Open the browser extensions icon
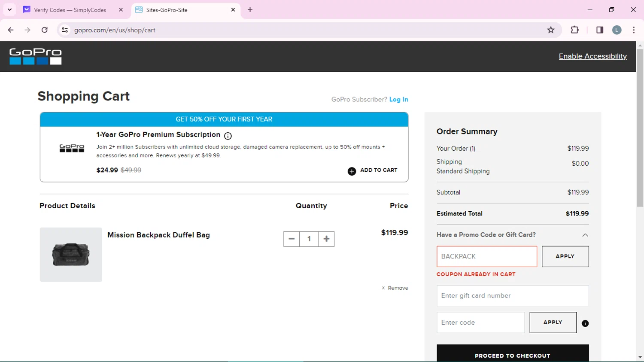Screen dimensions: 644x362 click(x=574, y=30)
